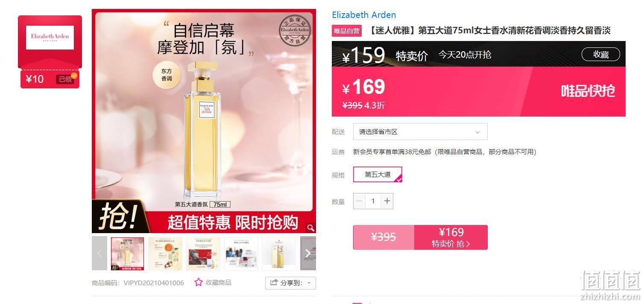The width and height of the screenshot is (644, 304).
Task: Select fourth product thumbnail image
Action: (241, 254)
